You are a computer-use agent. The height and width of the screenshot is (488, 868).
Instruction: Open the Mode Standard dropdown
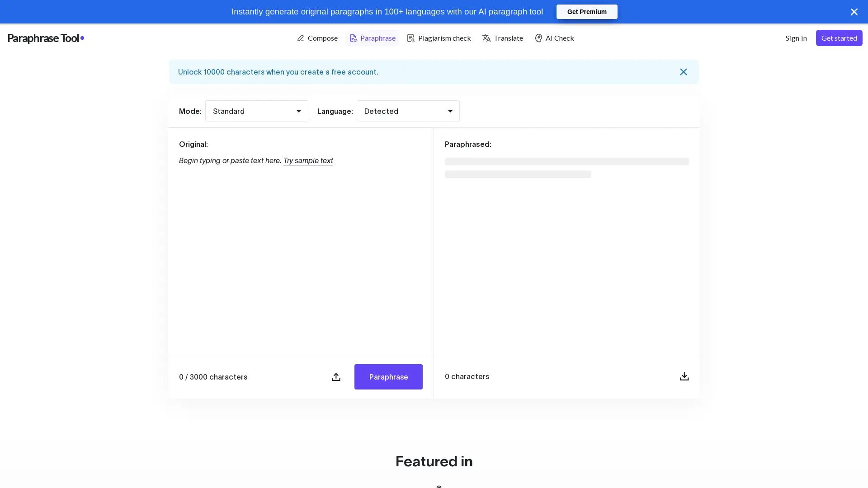pyautogui.click(x=256, y=111)
